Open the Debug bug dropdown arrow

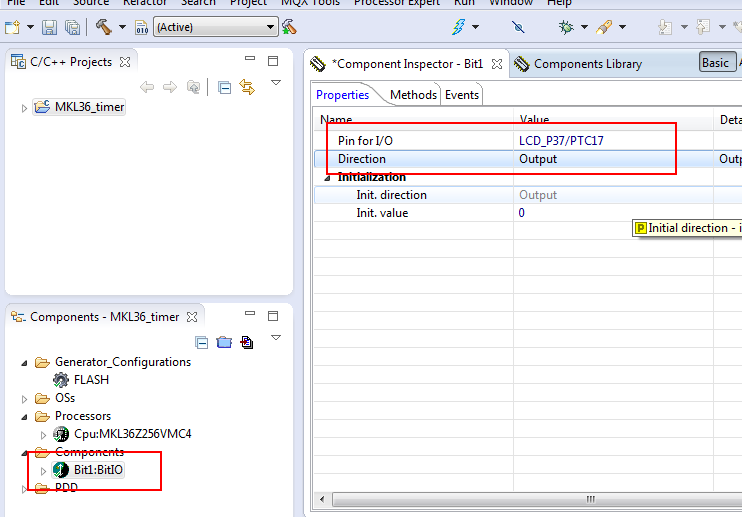[x=584, y=27]
